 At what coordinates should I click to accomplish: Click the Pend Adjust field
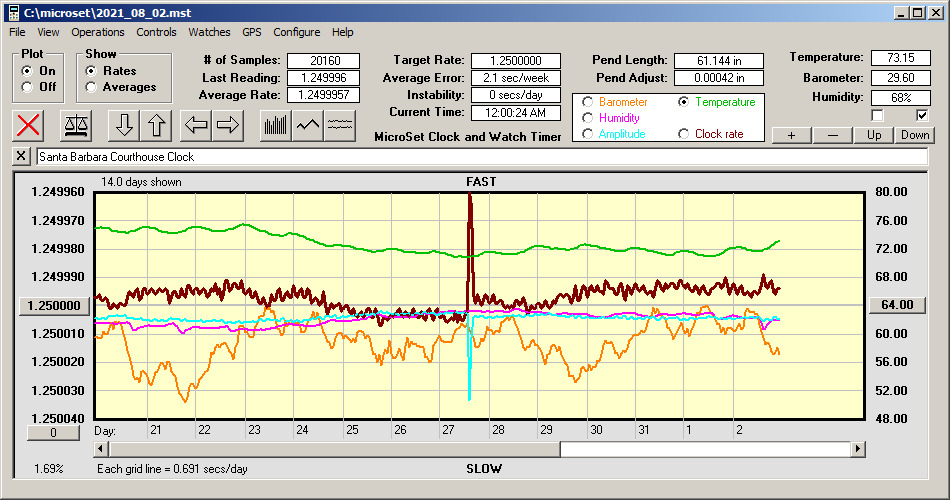click(x=719, y=78)
